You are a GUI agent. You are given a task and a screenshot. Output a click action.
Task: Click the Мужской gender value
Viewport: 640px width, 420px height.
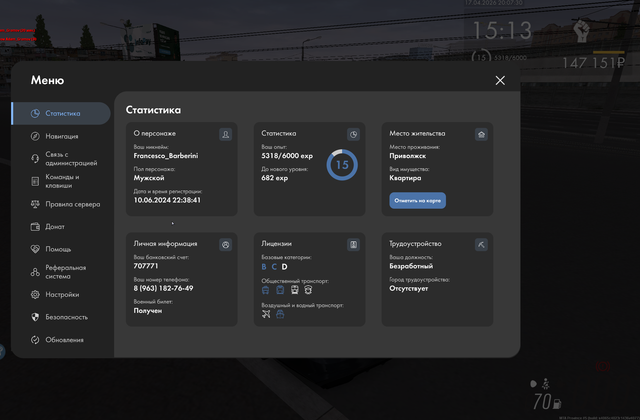149,178
